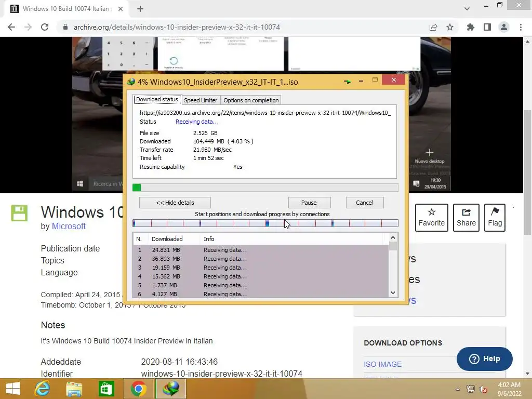The width and height of the screenshot is (532, 399).
Task: Launch Internet Explorer from taskbar
Action: 43,389
